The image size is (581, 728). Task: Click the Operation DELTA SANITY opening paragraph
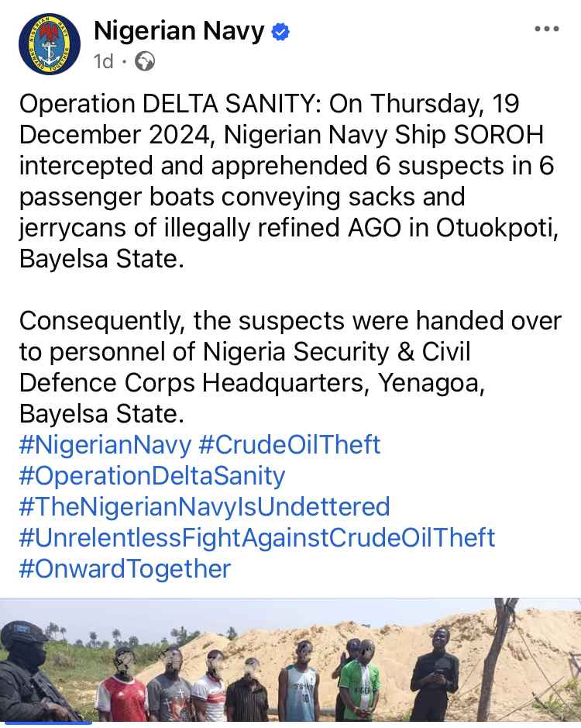coord(289,181)
